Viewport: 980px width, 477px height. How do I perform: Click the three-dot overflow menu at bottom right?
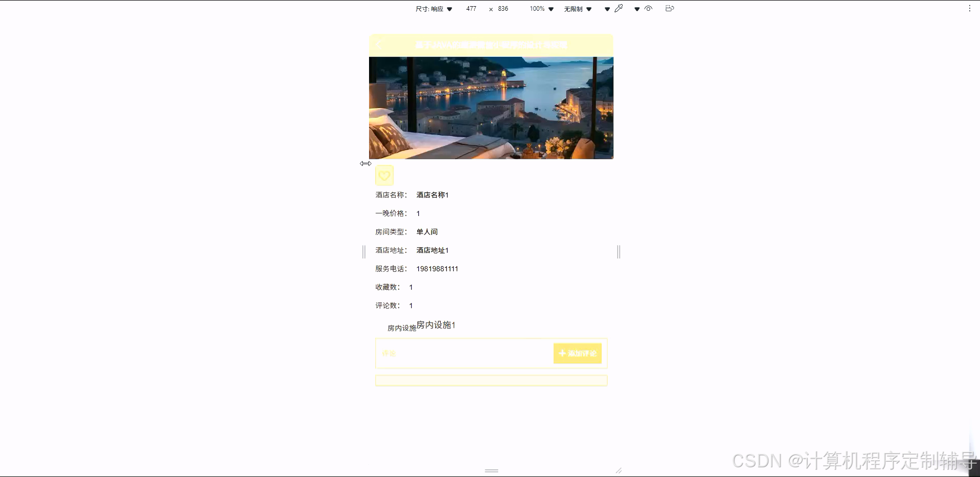pos(969,8)
